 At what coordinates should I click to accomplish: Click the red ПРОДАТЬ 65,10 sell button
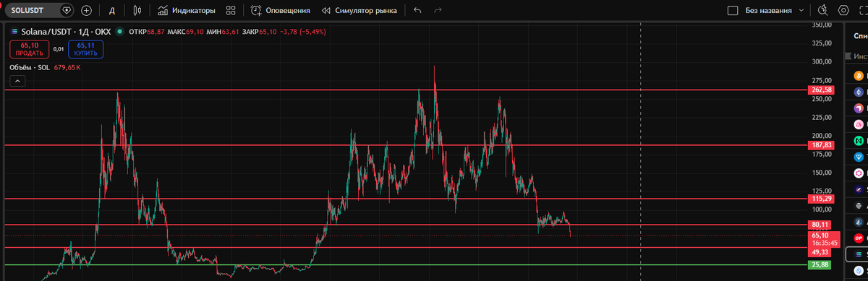pyautogui.click(x=30, y=49)
